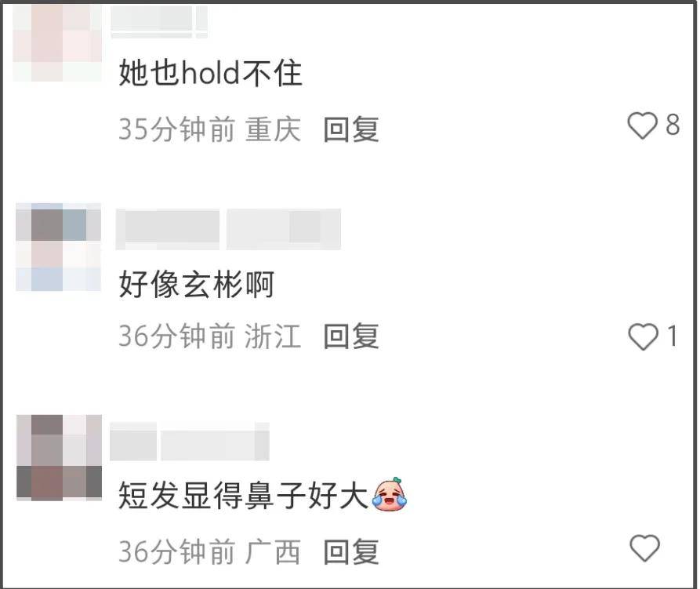Tap the crying-laughing emoji sticker

coord(390,494)
